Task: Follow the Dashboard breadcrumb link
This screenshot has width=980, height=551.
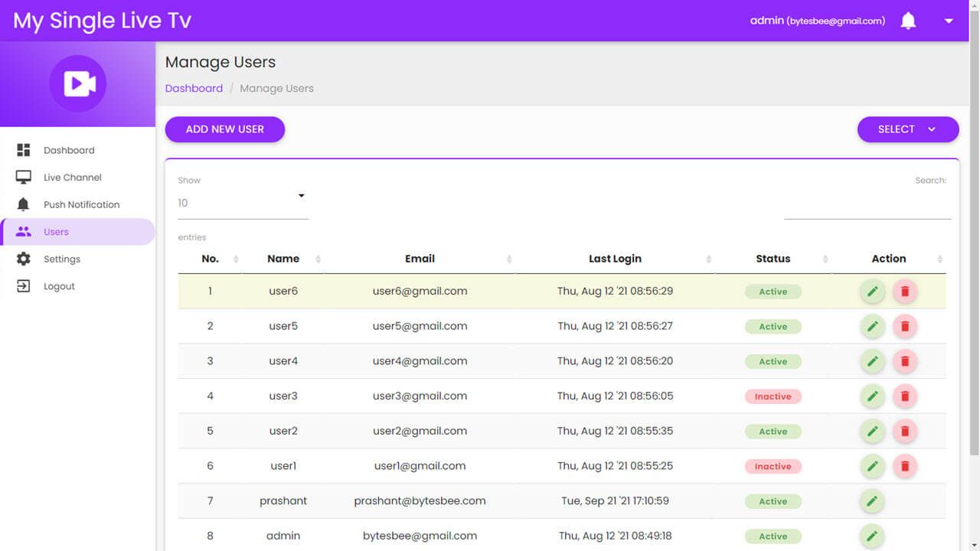Action: [x=194, y=88]
